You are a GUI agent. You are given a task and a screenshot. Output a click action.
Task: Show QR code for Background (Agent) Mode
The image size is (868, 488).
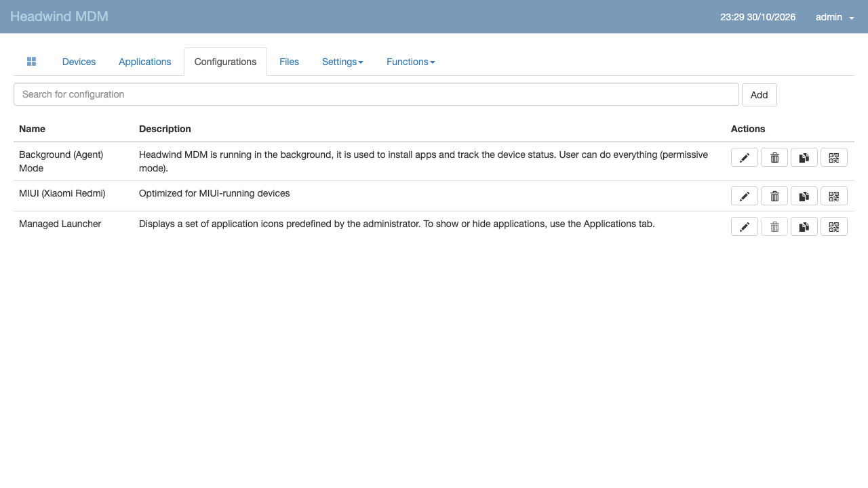pyautogui.click(x=834, y=158)
